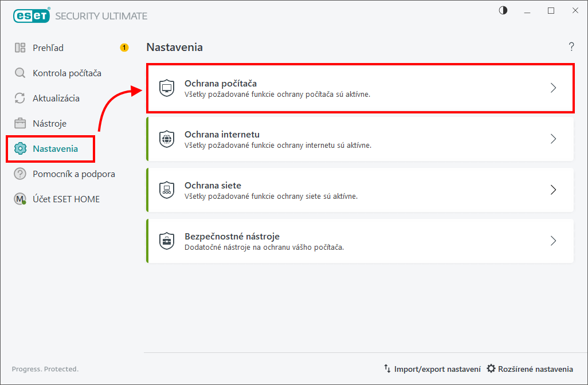The width and height of the screenshot is (588, 385).
Task: Click the refresh icon for Aktualizácia
Action: pos(20,98)
